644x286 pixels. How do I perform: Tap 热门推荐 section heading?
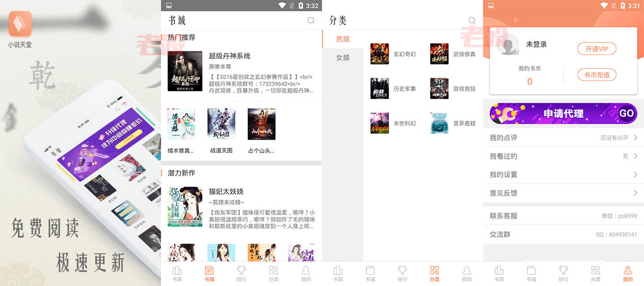click(182, 38)
